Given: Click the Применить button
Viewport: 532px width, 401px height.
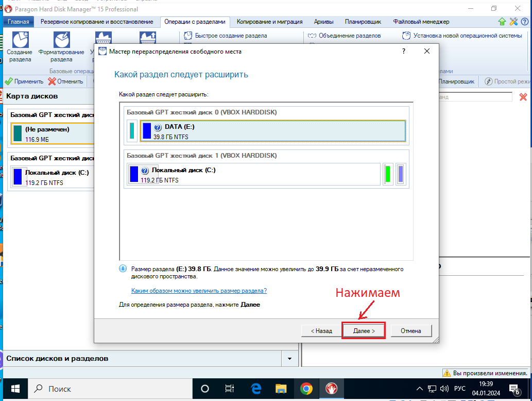Looking at the screenshot, I should pos(24,81).
